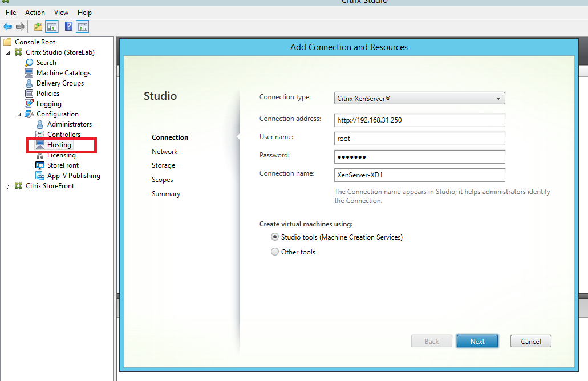Open the Logging notepad icon
This screenshot has width=588, height=381.
pyautogui.click(x=30, y=104)
